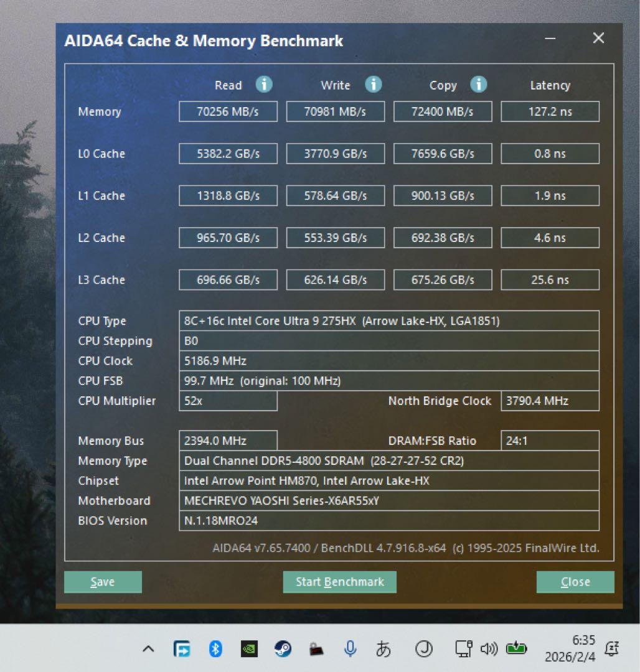Open the display cast tray icon
The height and width of the screenshot is (672, 640).
463,648
